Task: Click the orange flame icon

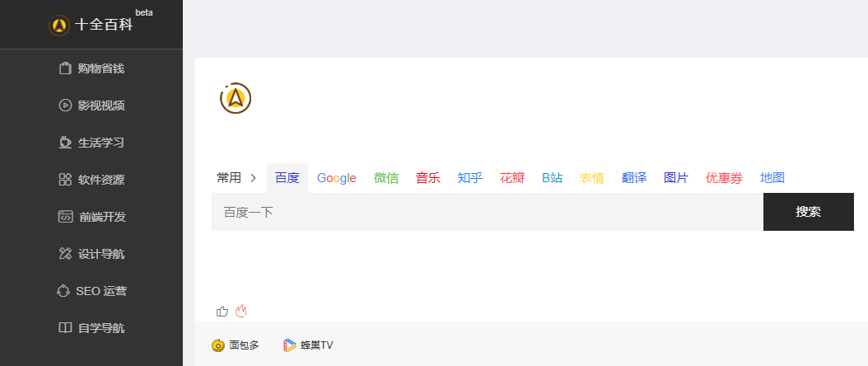Action: click(240, 312)
